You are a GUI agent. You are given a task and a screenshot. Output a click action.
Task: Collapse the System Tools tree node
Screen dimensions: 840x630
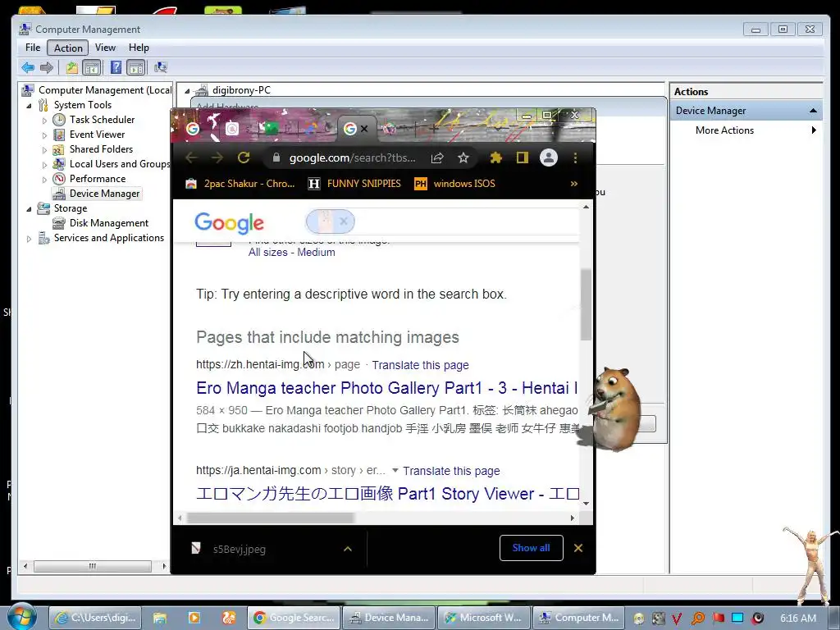[x=29, y=106]
